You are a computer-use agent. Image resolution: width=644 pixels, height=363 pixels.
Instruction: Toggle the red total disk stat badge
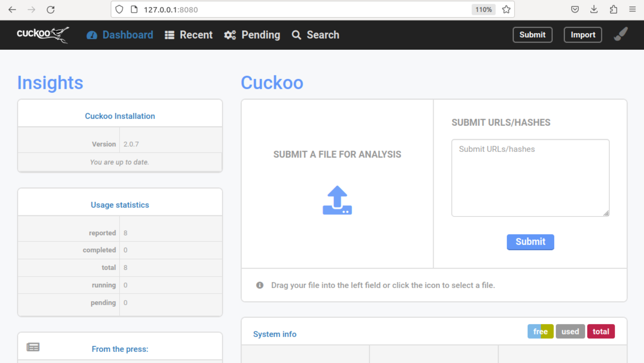(601, 331)
